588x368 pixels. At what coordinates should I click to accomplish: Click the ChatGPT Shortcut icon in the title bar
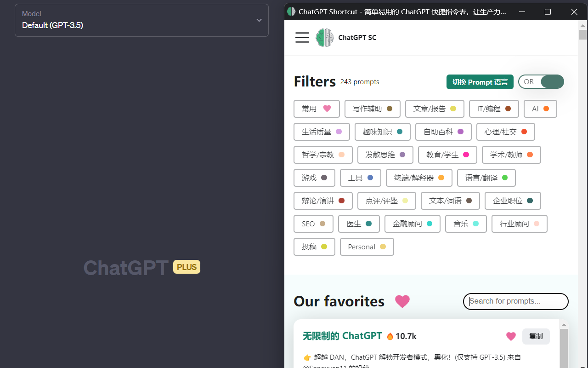(x=291, y=11)
